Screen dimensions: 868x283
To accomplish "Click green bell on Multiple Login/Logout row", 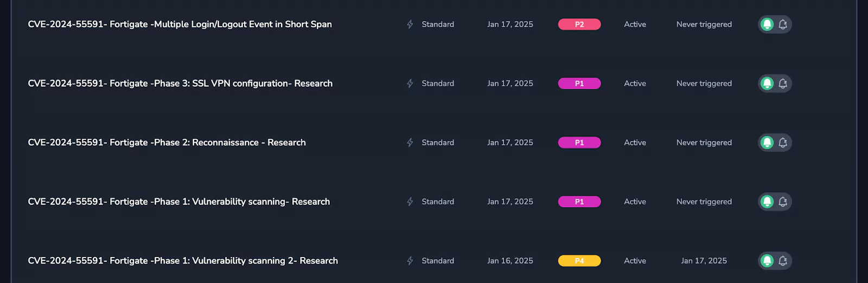I will pyautogui.click(x=767, y=24).
